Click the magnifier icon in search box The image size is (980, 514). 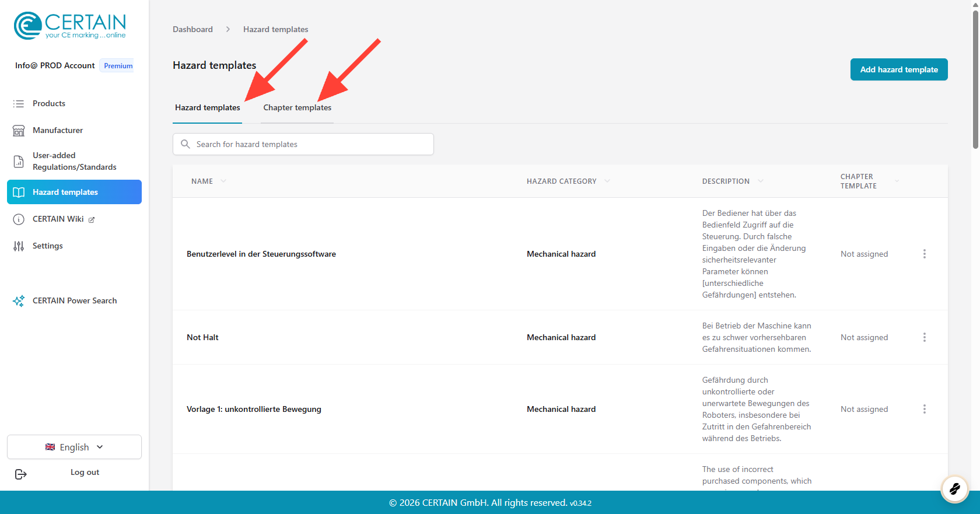[185, 144]
